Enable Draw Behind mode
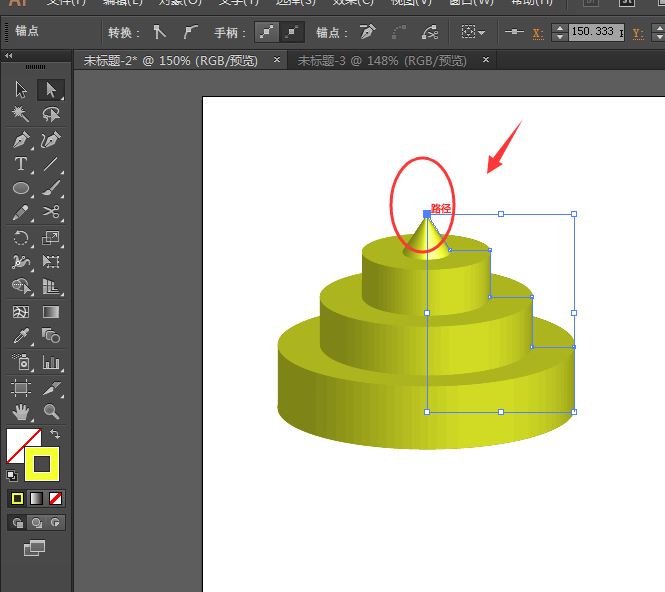665x592 pixels. point(36,522)
